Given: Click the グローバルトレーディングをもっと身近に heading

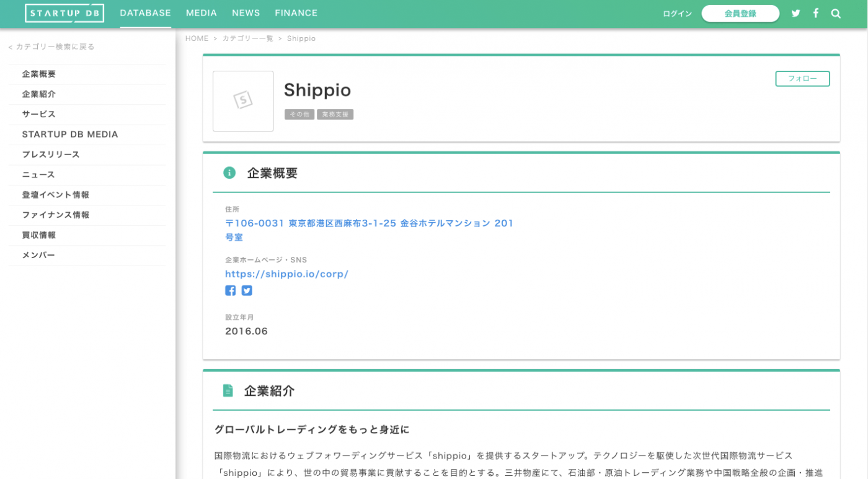Looking at the screenshot, I should coord(312,429).
